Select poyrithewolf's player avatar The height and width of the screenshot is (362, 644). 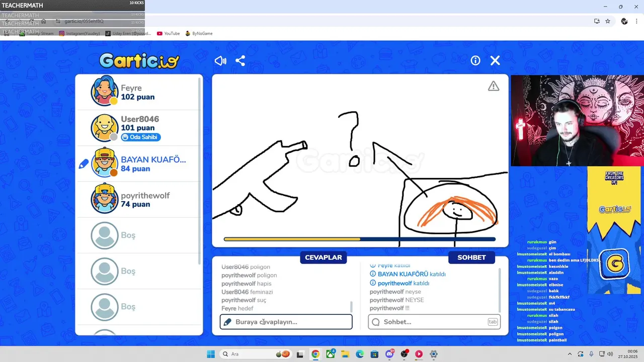coord(105,199)
